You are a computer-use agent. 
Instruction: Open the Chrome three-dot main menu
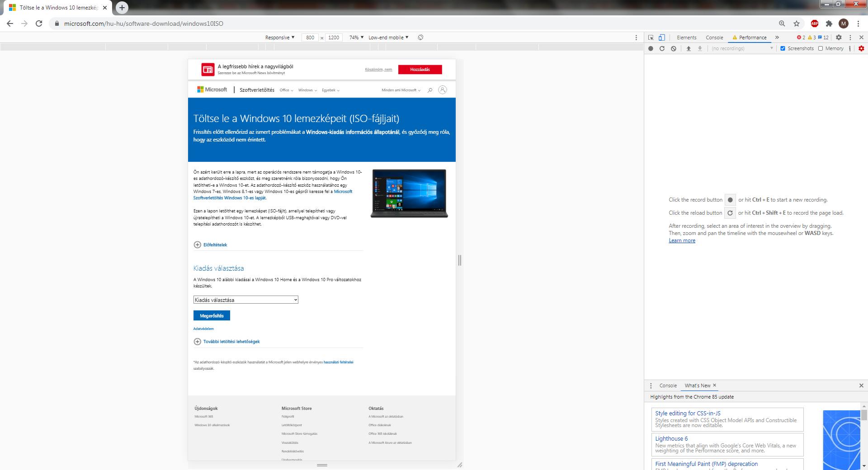coord(858,23)
